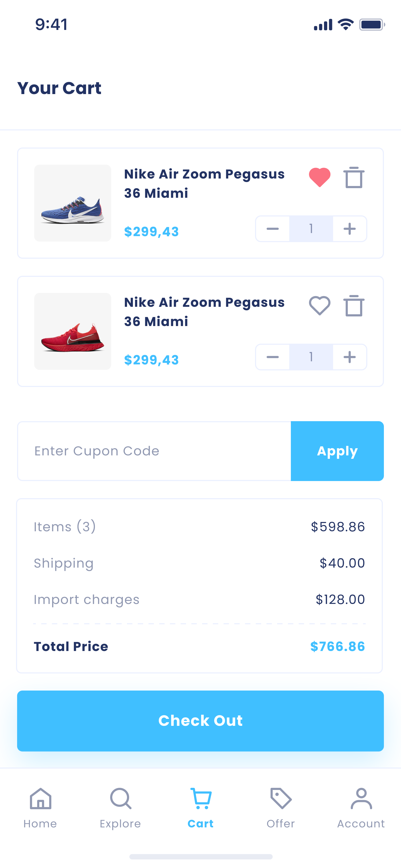Viewport: 401px width, 868px height.
Task: Decrease quantity of the blue shoe
Action: click(272, 229)
